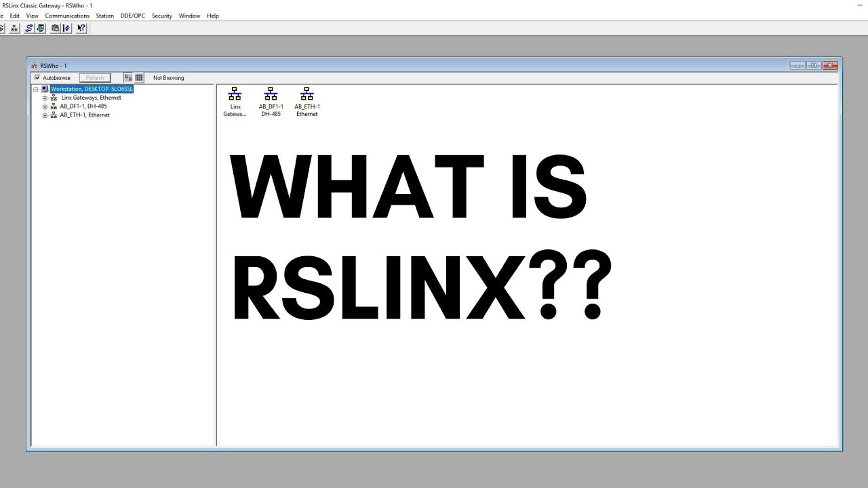Select Workstation, DESKTOP-5LO6SSL tree item
The width and height of the screenshot is (868, 488).
point(92,89)
